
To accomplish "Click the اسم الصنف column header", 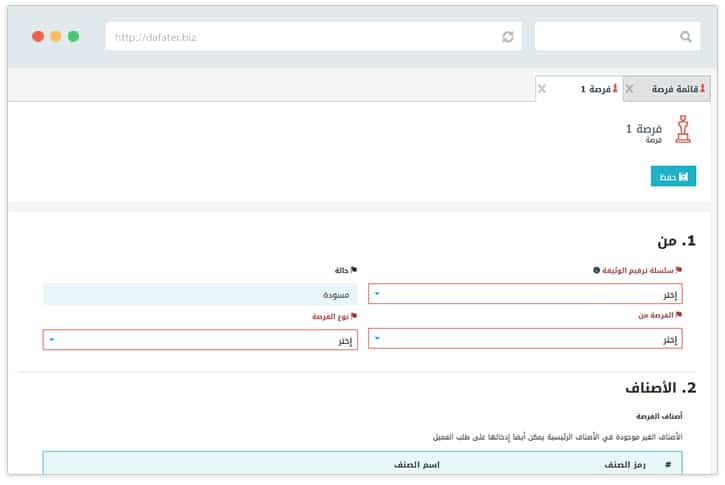I will pyautogui.click(x=417, y=465).
